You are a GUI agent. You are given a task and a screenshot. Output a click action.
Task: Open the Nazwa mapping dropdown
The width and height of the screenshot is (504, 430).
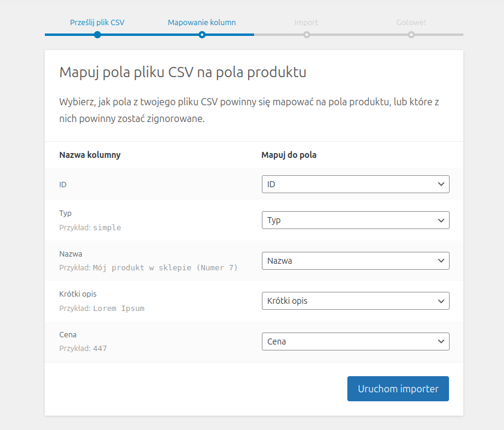point(355,261)
